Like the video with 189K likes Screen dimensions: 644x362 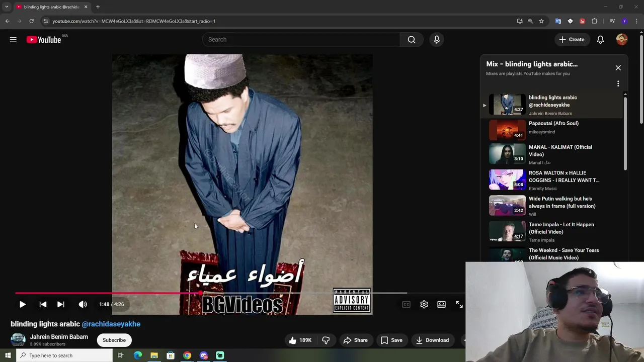(x=300, y=340)
